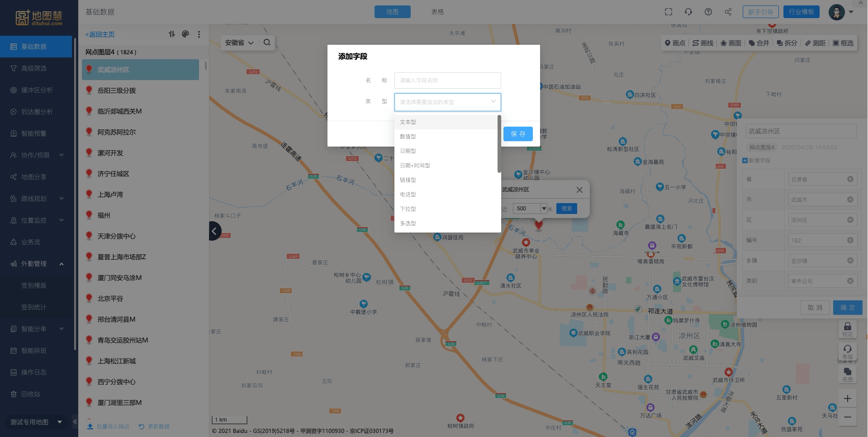Image resolution: width=868 pixels, height=437 pixels.
Task: Focus the 名称 field name input
Action: point(447,81)
